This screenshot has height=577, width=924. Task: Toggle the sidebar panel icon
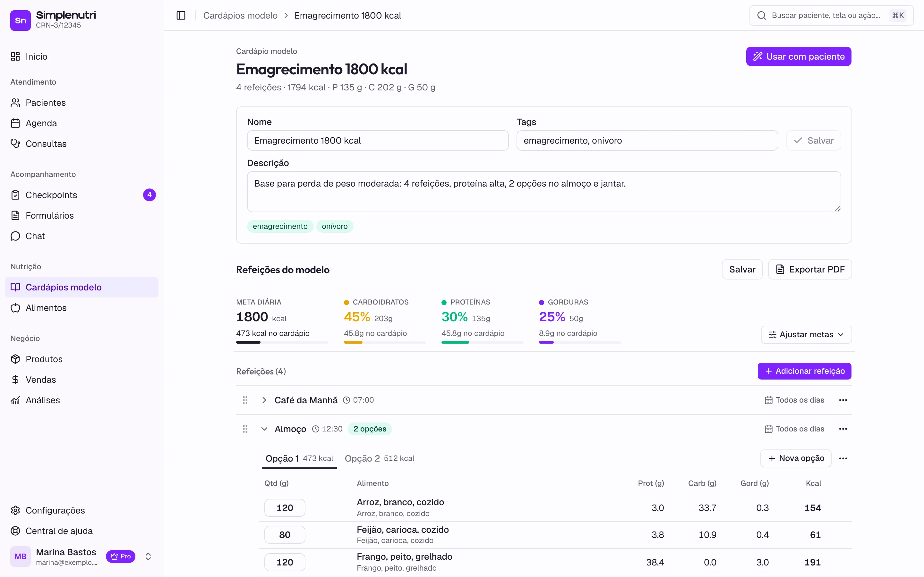pos(181,15)
